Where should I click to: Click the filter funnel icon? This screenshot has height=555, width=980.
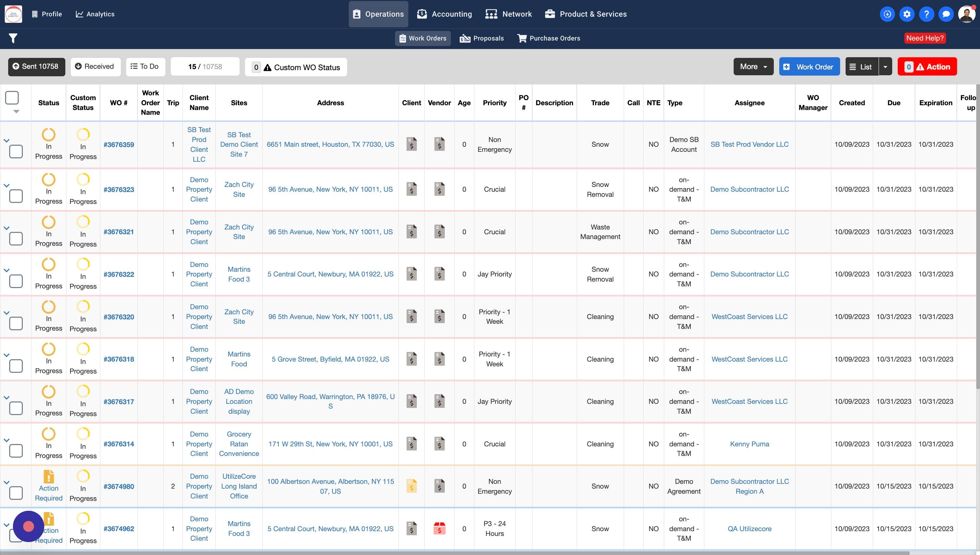[x=13, y=38]
